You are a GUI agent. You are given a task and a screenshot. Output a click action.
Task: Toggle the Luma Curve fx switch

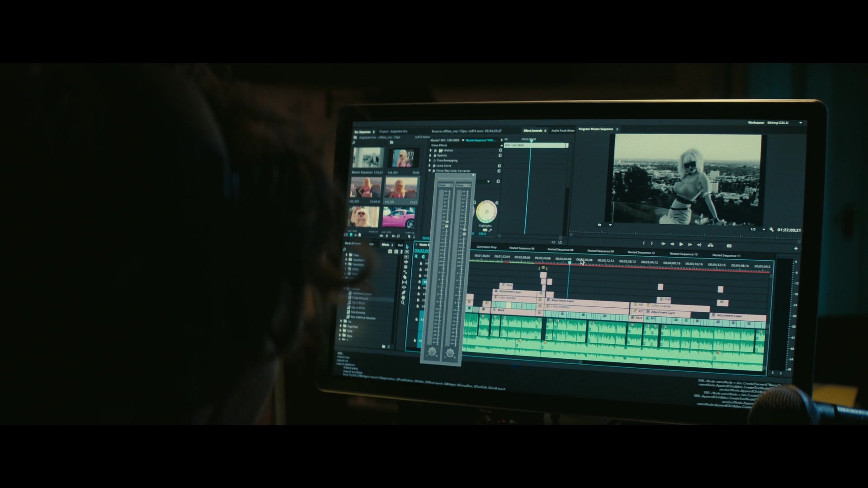[x=434, y=166]
